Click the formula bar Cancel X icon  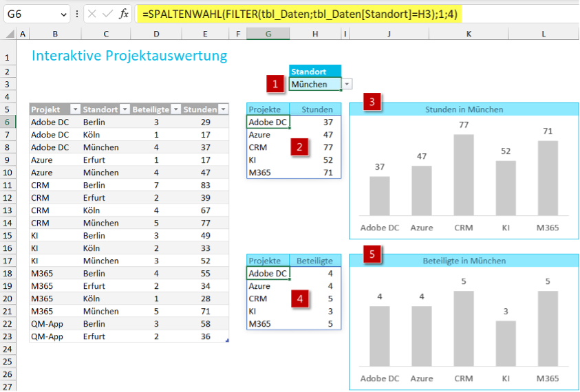pyautogui.click(x=93, y=14)
